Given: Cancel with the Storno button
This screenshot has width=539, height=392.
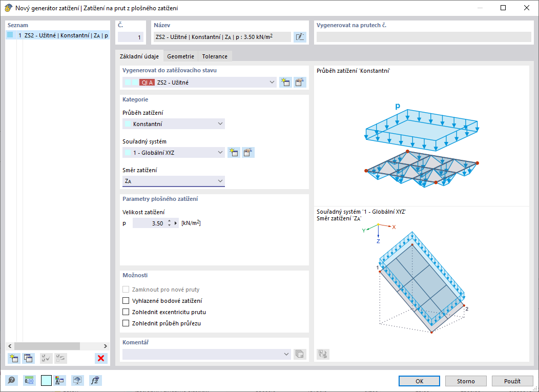Looking at the screenshot, I should tap(466, 381).
